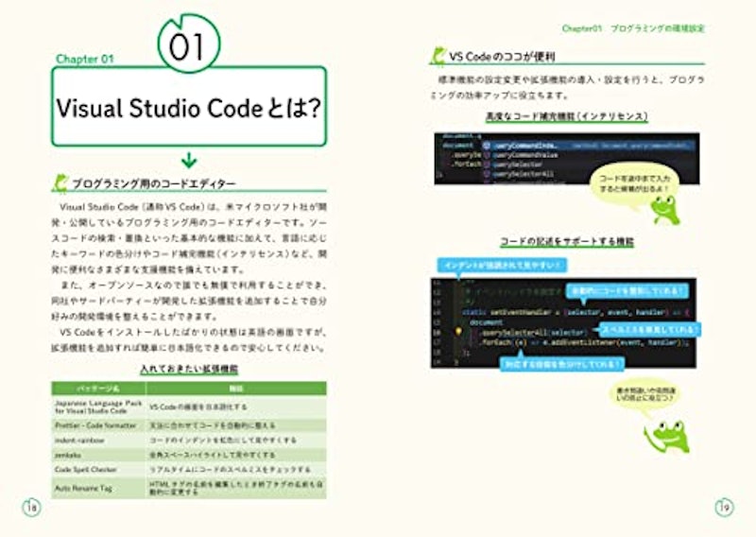
Task: Click the blue callout beside the querySelectorAll line
Action: click(x=649, y=330)
